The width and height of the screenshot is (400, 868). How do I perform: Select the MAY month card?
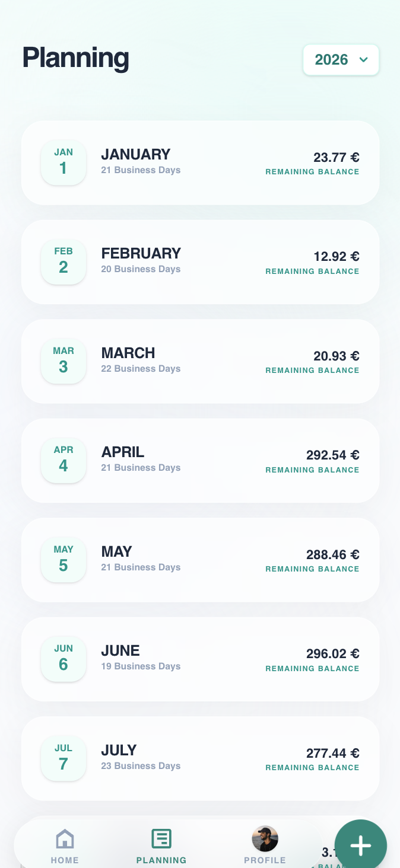tap(200, 559)
